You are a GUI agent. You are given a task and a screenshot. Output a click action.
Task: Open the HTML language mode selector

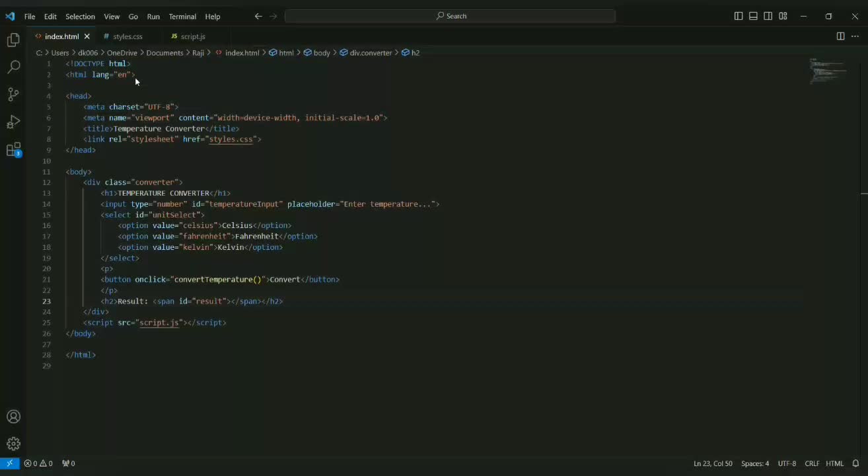tap(834, 463)
